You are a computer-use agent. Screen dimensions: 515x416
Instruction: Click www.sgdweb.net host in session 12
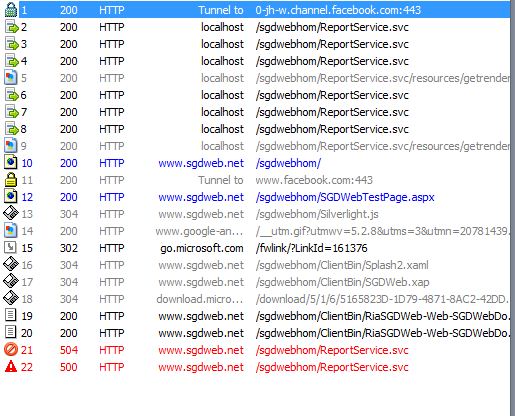(201, 197)
